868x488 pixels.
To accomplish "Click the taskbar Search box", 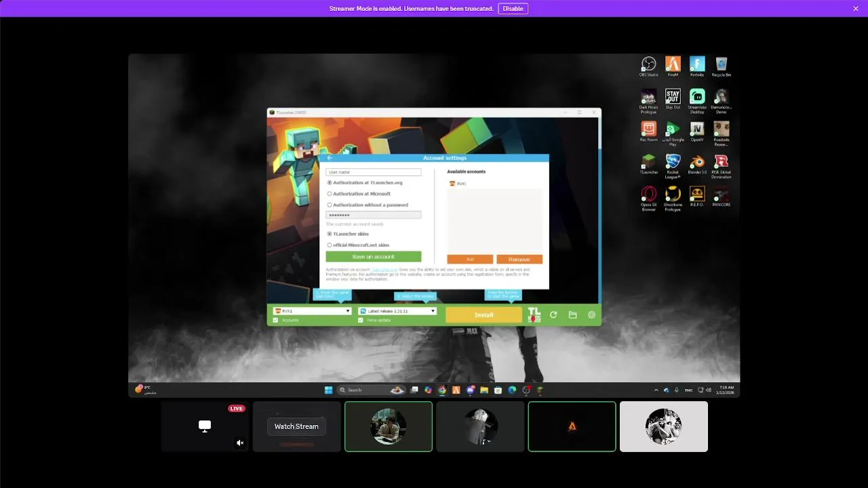I will 372,390.
